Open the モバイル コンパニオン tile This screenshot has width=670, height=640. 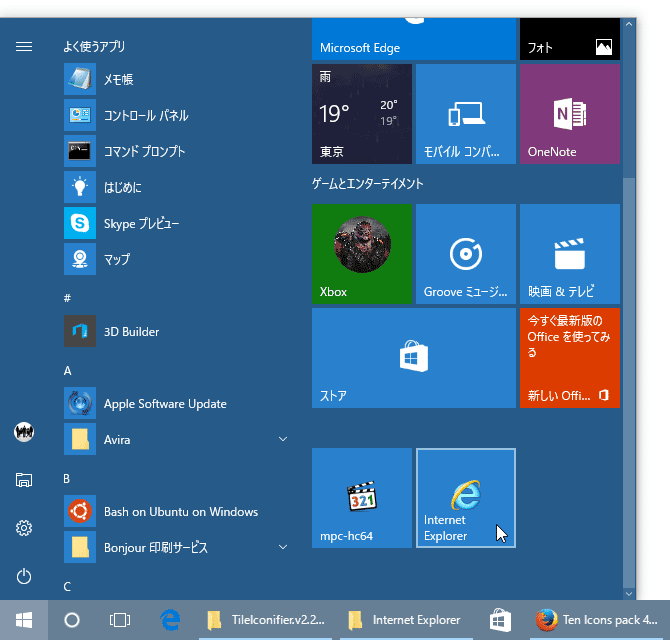click(x=466, y=114)
